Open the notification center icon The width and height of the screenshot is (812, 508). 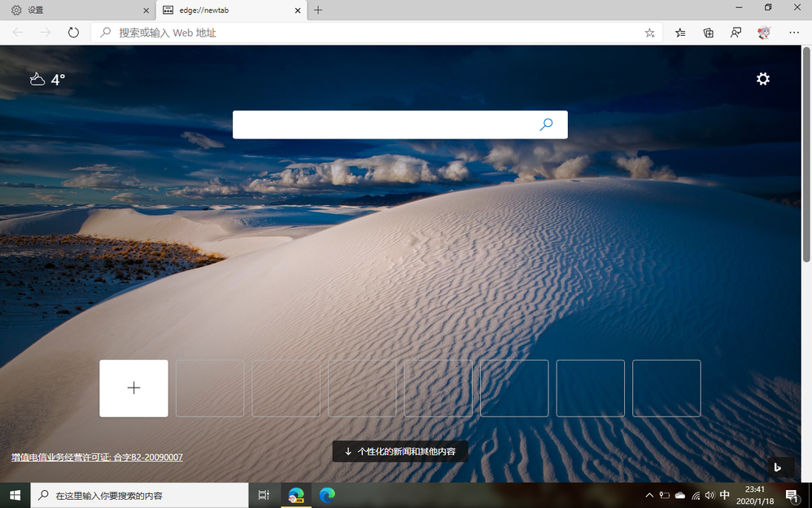click(x=792, y=496)
